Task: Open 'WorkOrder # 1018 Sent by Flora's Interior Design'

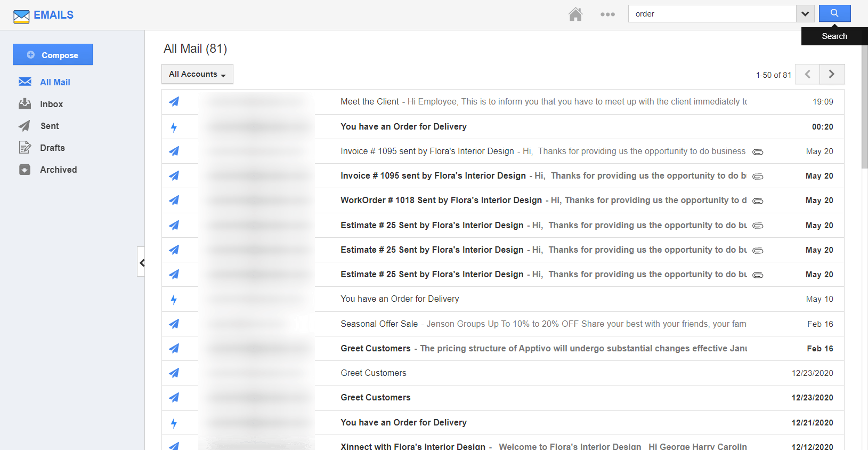Action: point(502,200)
